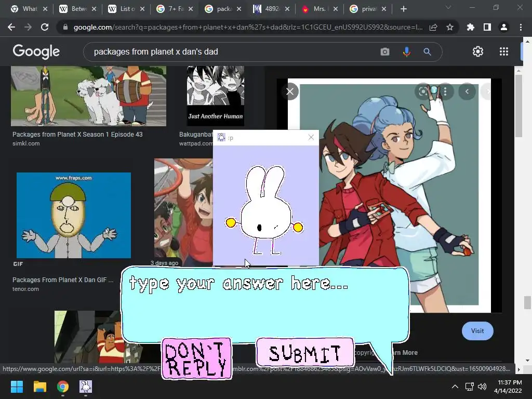Image resolution: width=532 pixels, height=399 pixels.
Task: Open the 'Just Another Human' wattpad thumbnail
Action: pos(216,96)
